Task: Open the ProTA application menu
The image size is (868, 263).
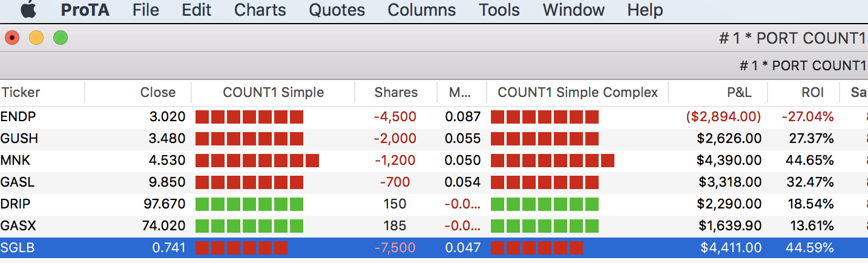Action: click(x=85, y=10)
